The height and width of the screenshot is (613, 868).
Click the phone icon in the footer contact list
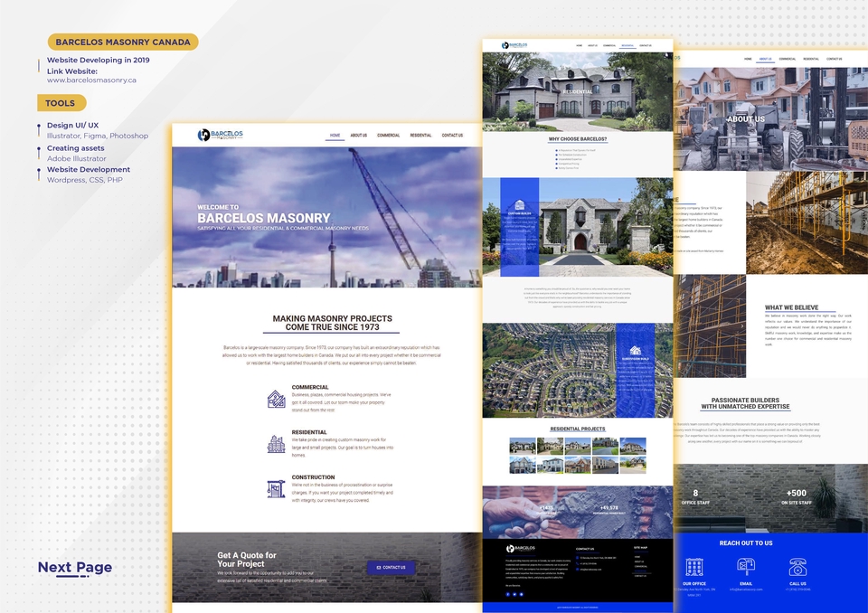coord(578,563)
